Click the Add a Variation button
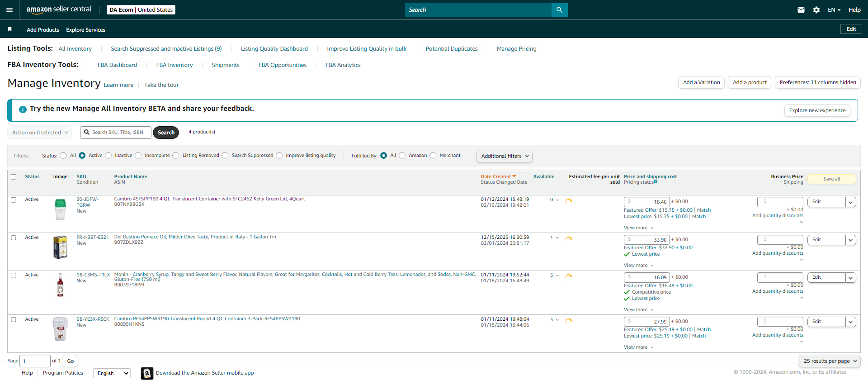This screenshot has width=868, height=385. click(702, 82)
